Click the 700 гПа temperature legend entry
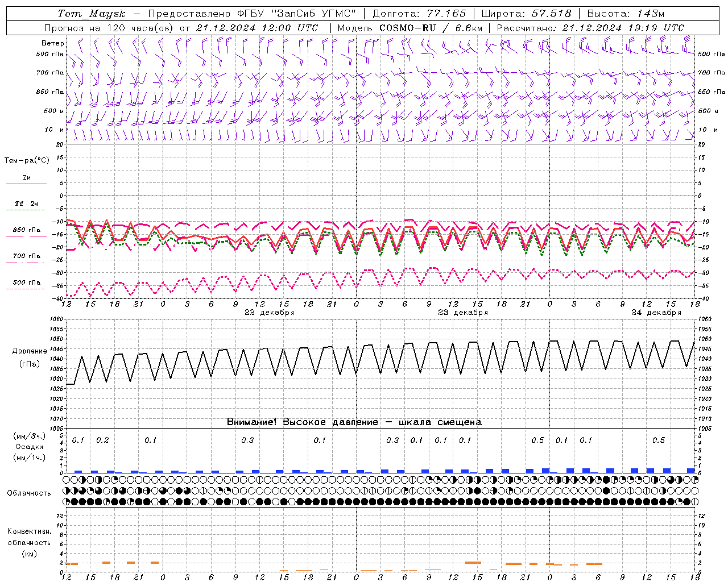The width and height of the screenshot is (728, 582). pyautogui.click(x=26, y=256)
